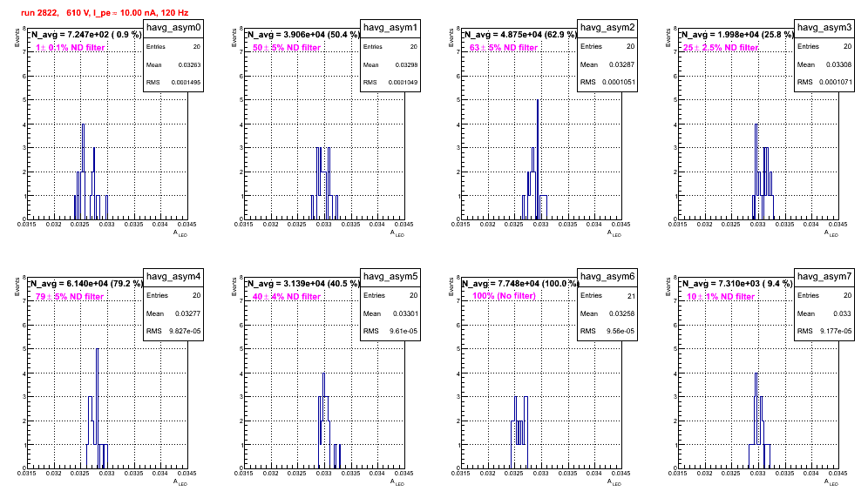Click the N_avg = 6.140e+04 label

[x=86, y=283]
